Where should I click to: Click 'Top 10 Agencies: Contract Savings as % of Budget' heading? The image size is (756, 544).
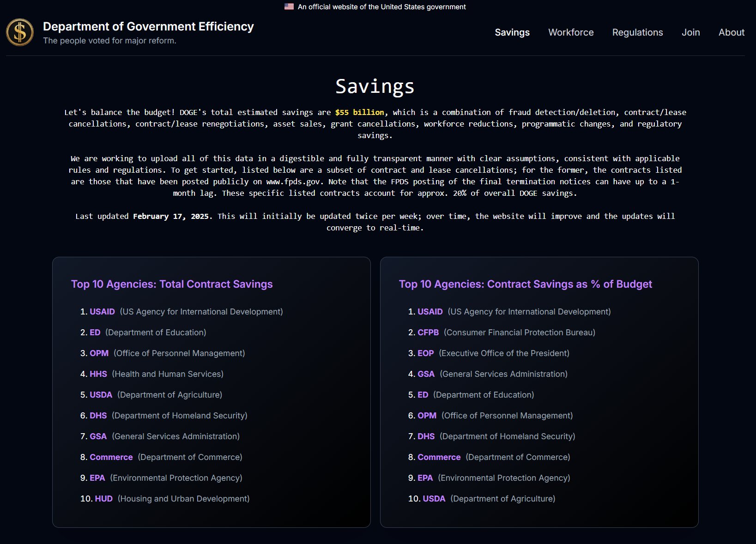click(x=526, y=284)
